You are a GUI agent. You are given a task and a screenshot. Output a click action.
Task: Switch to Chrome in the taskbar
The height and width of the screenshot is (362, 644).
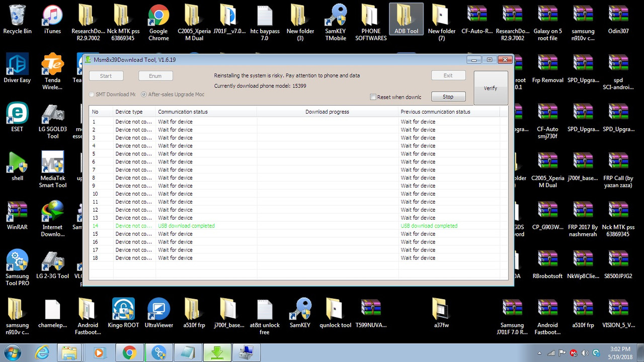click(x=129, y=352)
